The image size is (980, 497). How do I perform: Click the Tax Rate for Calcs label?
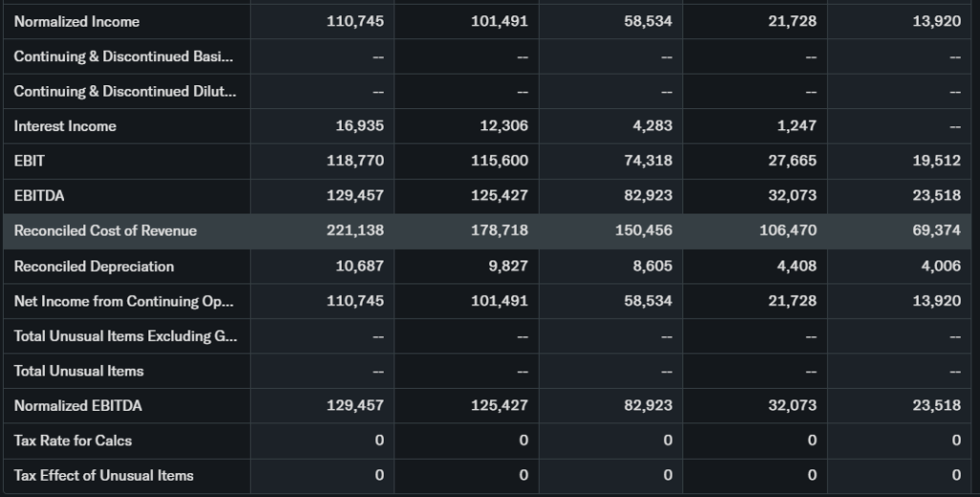(x=73, y=441)
